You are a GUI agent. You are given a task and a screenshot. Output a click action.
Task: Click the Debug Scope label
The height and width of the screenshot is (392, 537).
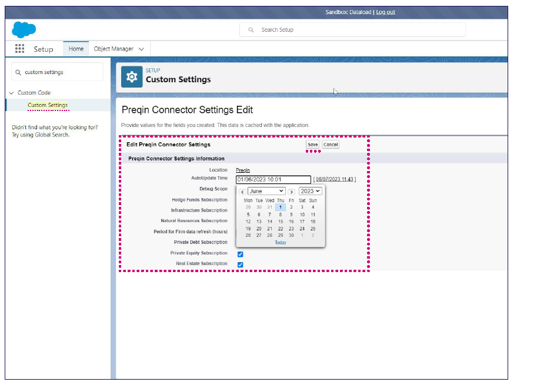[214, 189]
